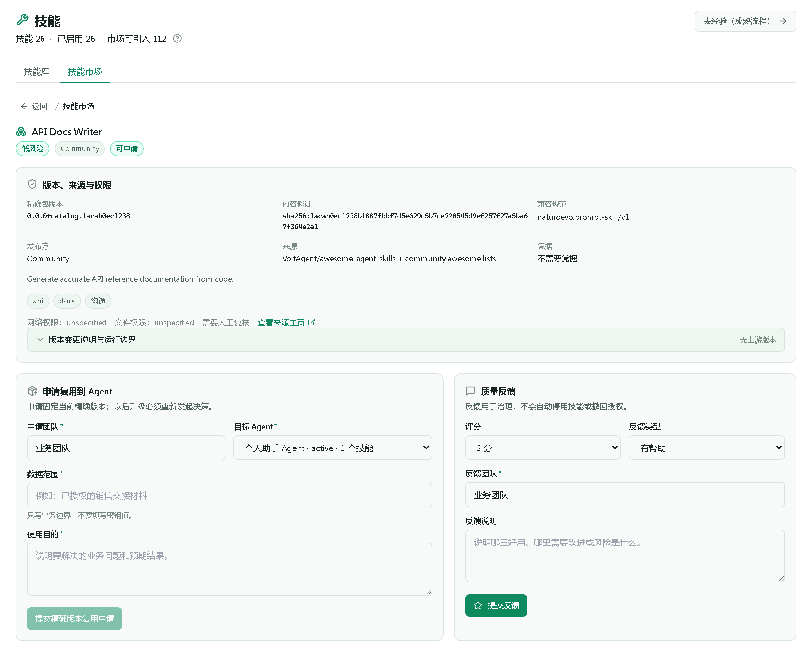This screenshot has height=649, width=812.
Task: Open the 目标 Agent dropdown
Action: click(x=333, y=448)
